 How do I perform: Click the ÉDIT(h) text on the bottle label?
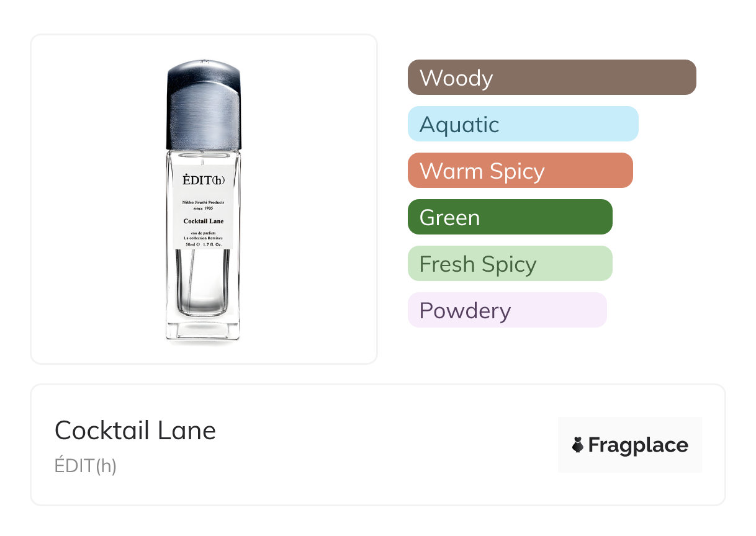point(204,180)
